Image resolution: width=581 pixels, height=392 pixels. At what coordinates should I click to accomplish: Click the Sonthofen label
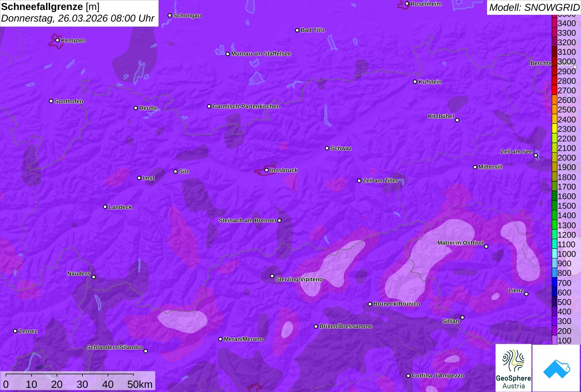point(69,101)
